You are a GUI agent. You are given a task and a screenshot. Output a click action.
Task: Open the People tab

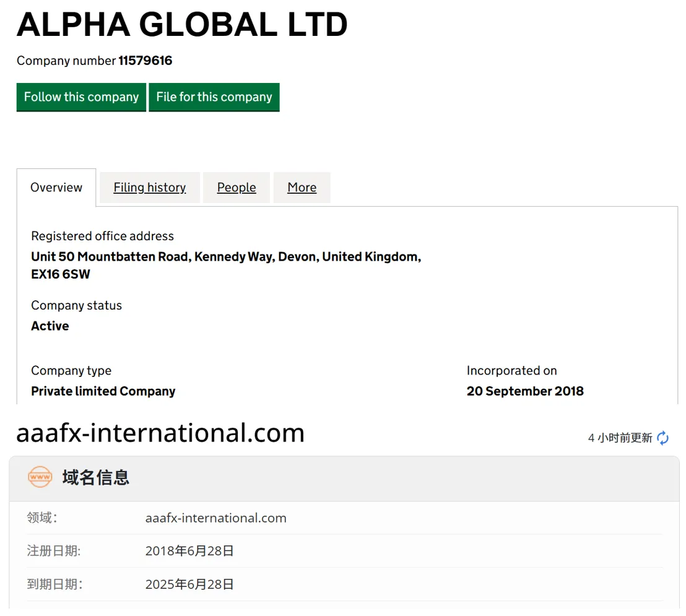[x=237, y=187]
